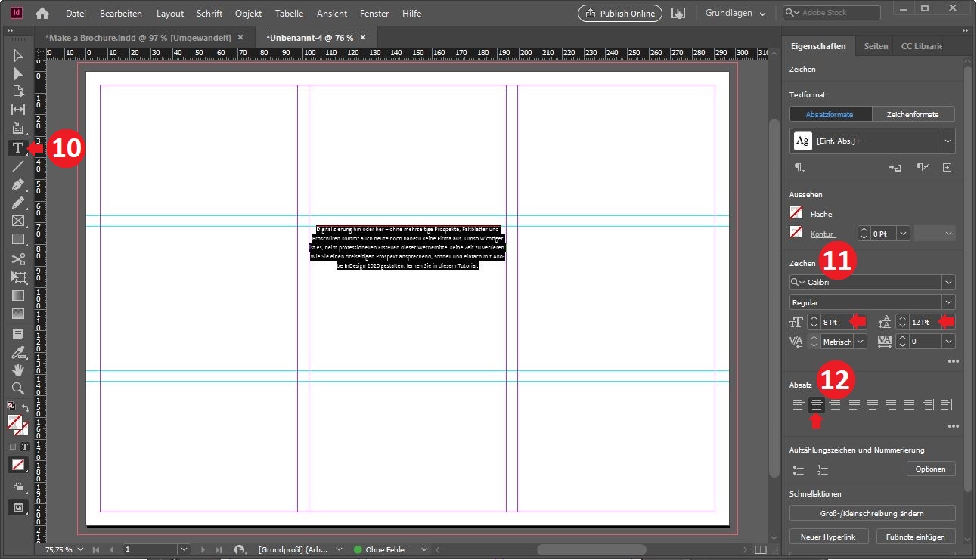Select the Pen tool
Viewport: 977px width, 560px height.
coord(18,185)
